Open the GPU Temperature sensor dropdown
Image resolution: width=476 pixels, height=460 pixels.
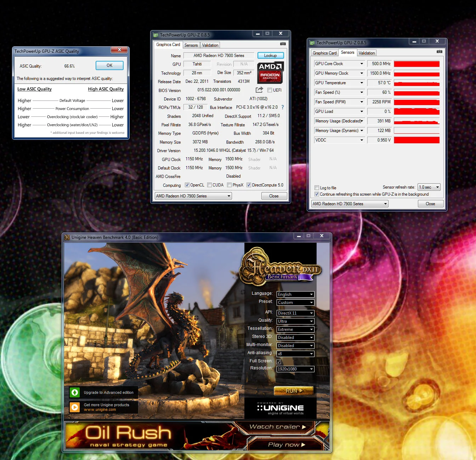[x=362, y=83]
